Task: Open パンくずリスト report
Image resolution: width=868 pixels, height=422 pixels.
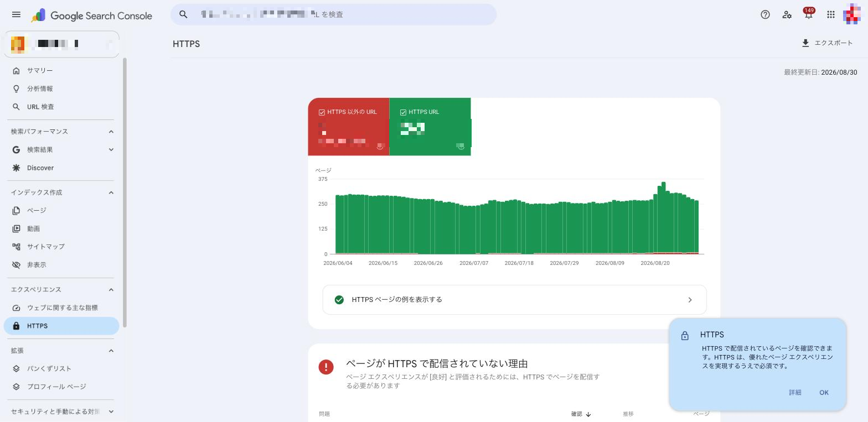Action: [x=61, y=369]
